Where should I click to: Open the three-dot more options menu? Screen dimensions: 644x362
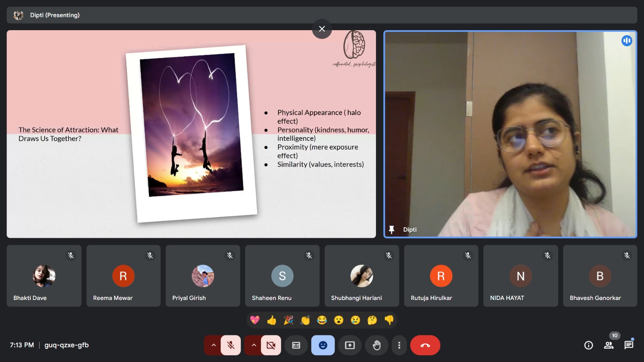[399, 345]
